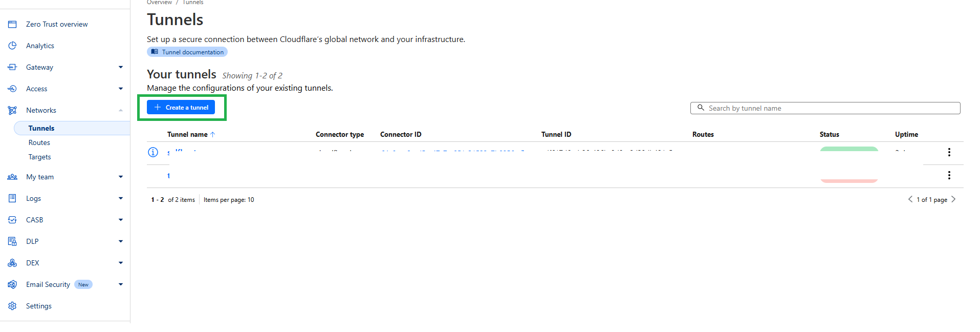Click the Networks sidebar icon
Screen dimensions: 980x332
[12, 110]
